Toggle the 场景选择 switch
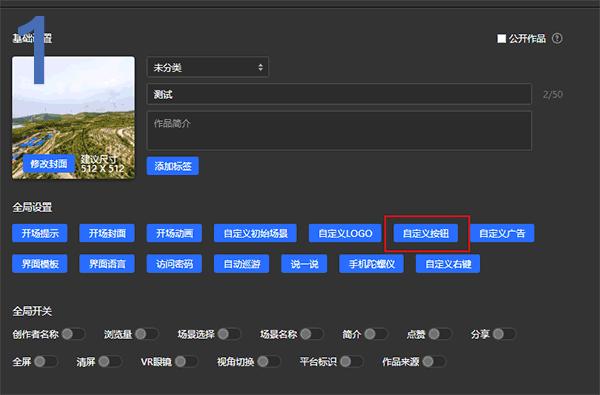The height and width of the screenshot is (395, 600). [x=229, y=334]
